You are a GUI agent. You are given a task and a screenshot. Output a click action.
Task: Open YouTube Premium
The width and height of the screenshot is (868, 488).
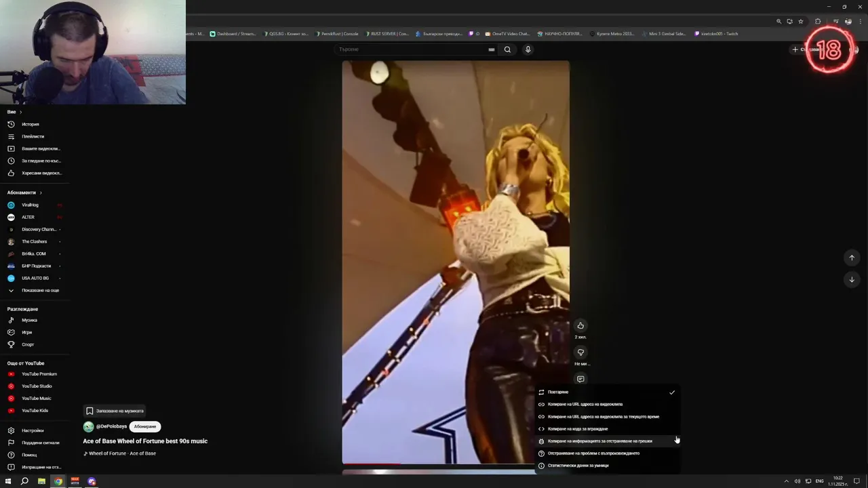[x=39, y=374]
